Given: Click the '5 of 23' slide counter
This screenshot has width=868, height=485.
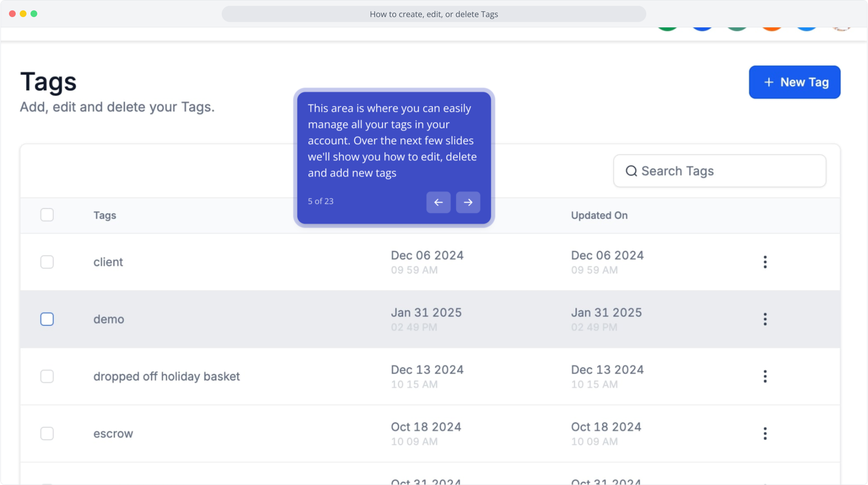Looking at the screenshot, I should pyautogui.click(x=320, y=201).
